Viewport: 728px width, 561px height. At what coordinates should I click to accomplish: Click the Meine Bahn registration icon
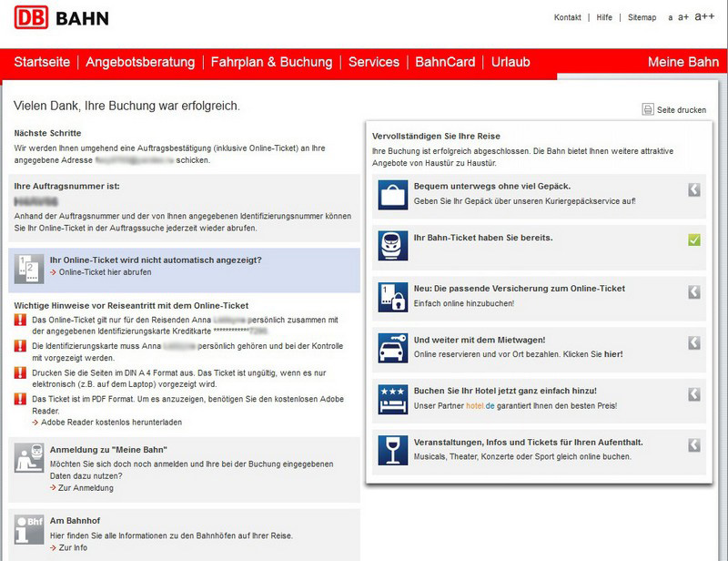(29, 458)
